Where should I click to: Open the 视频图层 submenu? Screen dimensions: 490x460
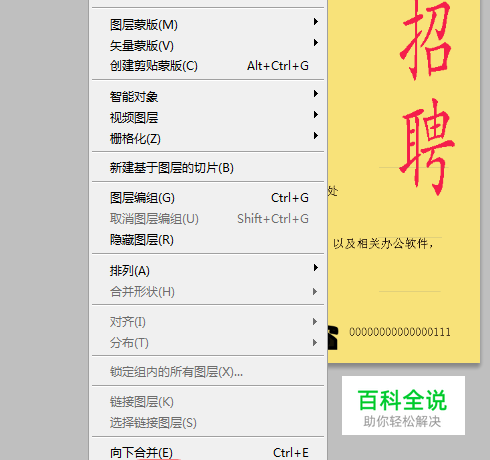click(208, 118)
